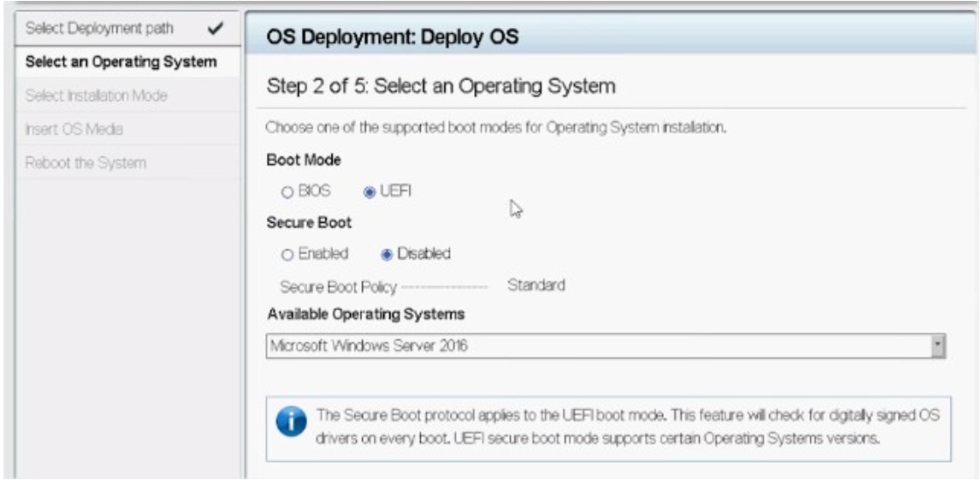This screenshot has height=480, width=980.
Task: Select the UEFI boot mode radio button
Action: (368, 193)
